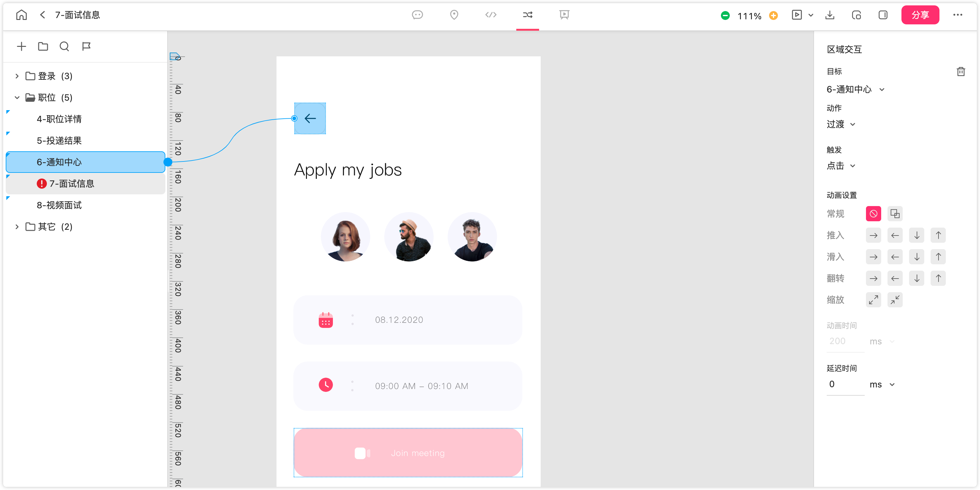Collapse the 职位 folder
980x490 pixels.
(17, 98)
